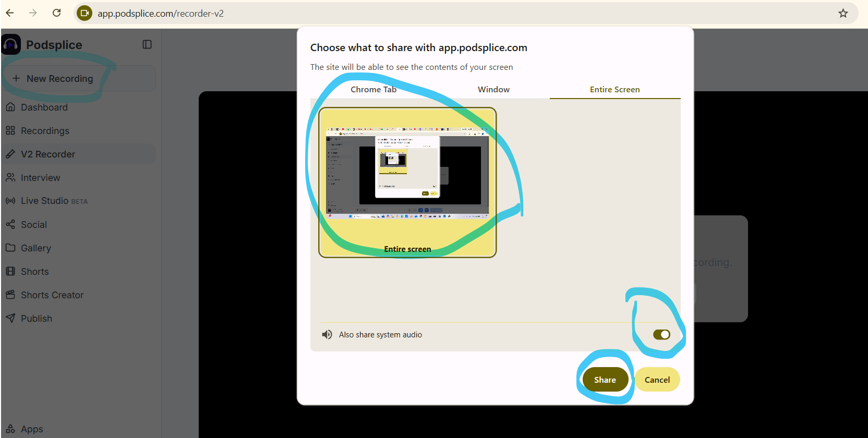This screenshot has height=438, width=868.
Task: Bookmark this page with the star icon
Action: pos(843,13)
